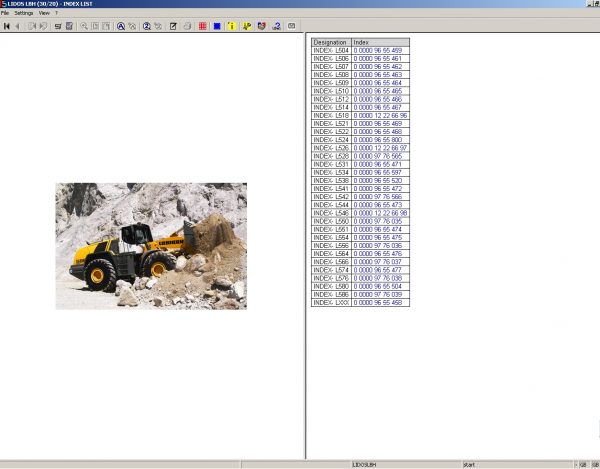Click the greyed icon right of circled A

132,26
